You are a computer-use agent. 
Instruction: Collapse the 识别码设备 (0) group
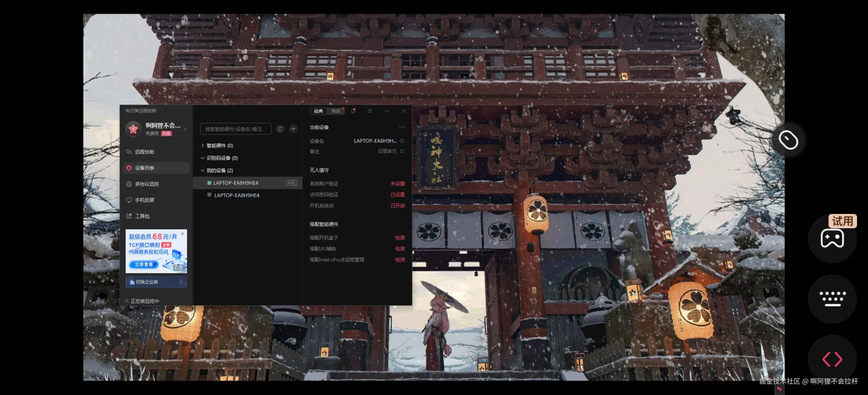point(202,158)
